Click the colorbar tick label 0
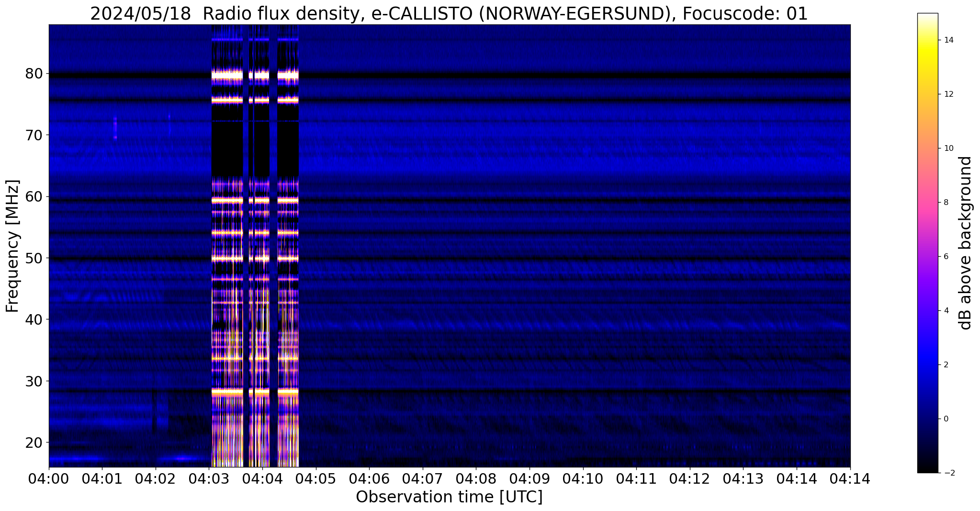 (x=945, y=419)
